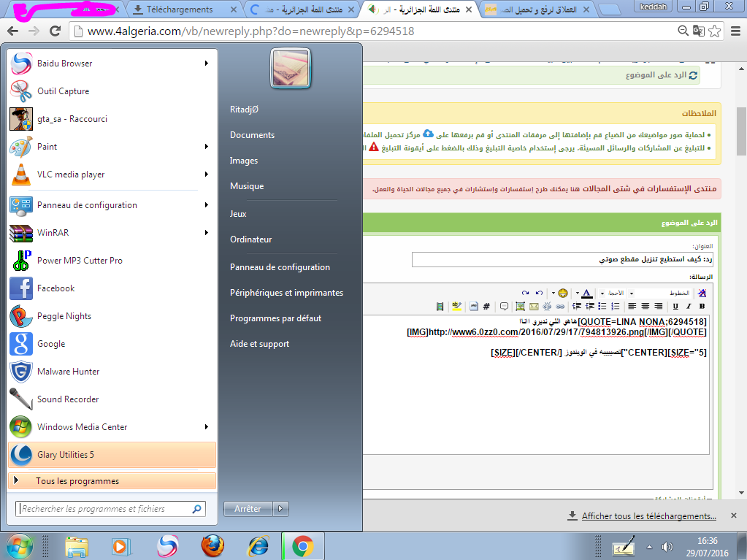The height and width of the screenshot is (560, 747).
Task: Open Firefox from the Windows taskbar
Action: [x=212, y=545]
